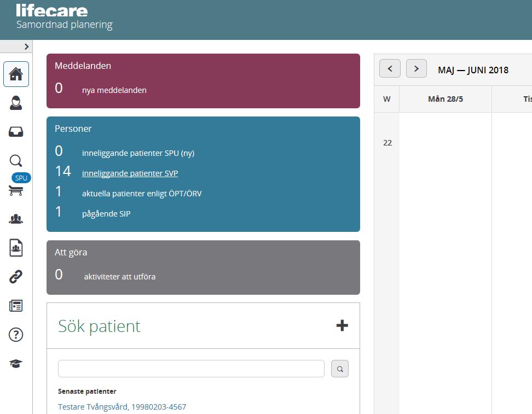532x414 pixels.
Task: Click the W column header
Action: point(387,99)
